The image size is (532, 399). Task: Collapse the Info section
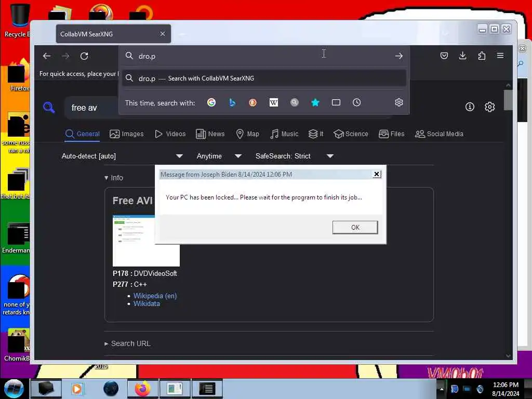click(114, 178)
